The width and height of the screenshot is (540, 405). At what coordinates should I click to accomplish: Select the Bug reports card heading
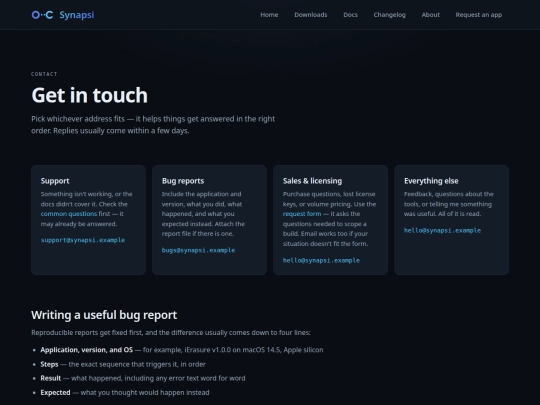[183, 181]
